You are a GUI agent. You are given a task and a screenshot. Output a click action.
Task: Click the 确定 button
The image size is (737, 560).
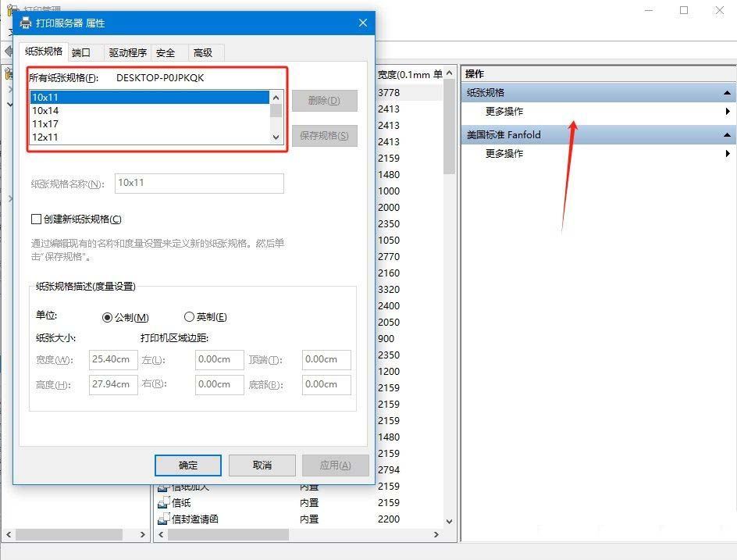pyautogui.click(x=187, y=465)
